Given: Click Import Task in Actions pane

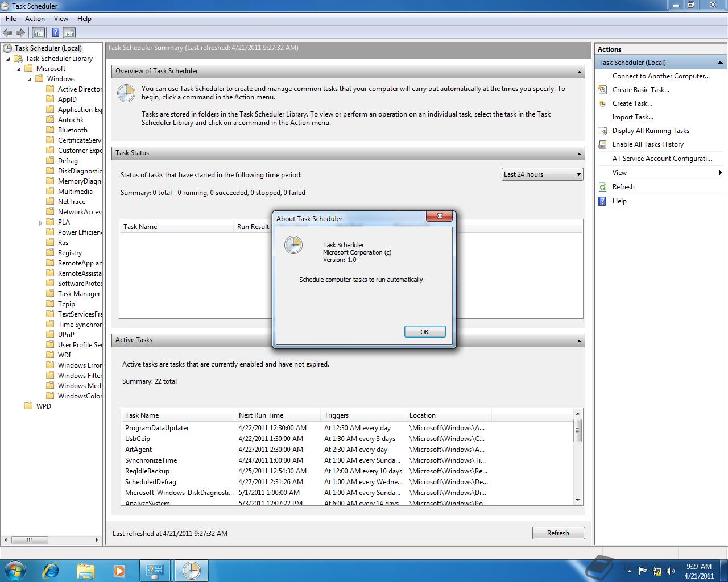Looking at the screenshot, I should coord(632,117).
